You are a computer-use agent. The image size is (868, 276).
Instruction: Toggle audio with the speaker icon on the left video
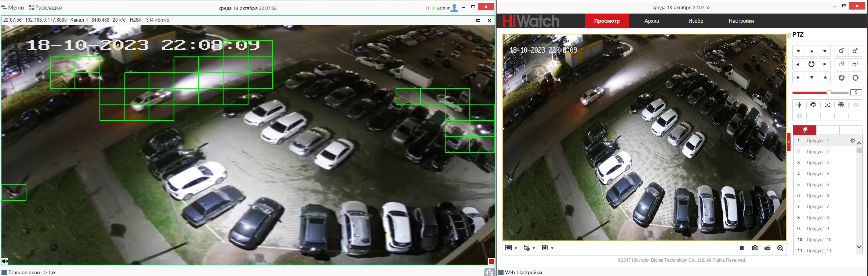click(x=5, y=261)
